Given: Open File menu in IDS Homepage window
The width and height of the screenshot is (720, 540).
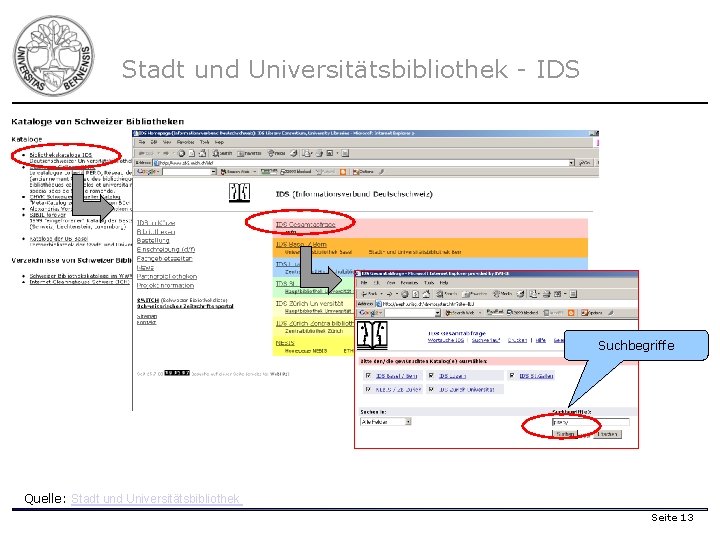Looking at the screenshot, I should coord(142,142).
